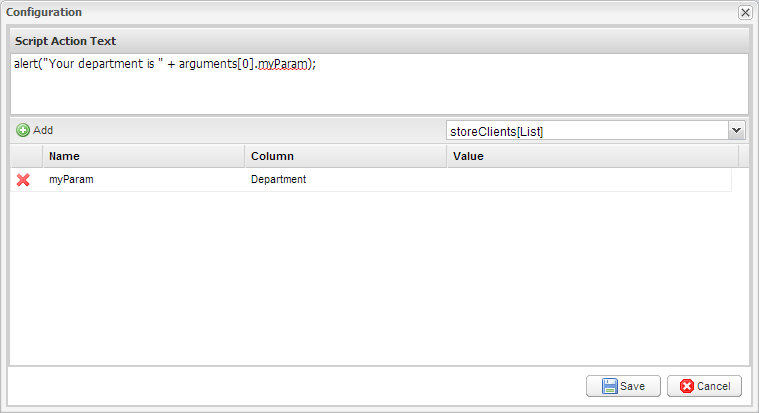Expand the storeClients[List] dropdown arrow
759x413 pixels.
click(x=736, y=130)
